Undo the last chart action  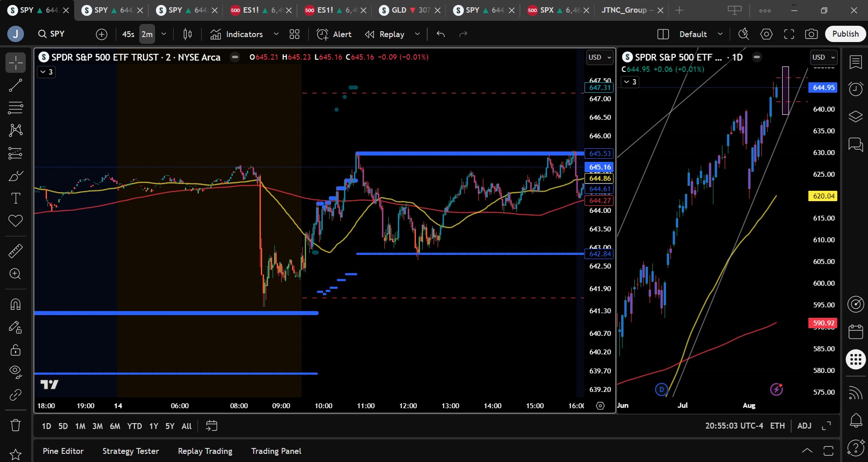click(x=441, y=34)
